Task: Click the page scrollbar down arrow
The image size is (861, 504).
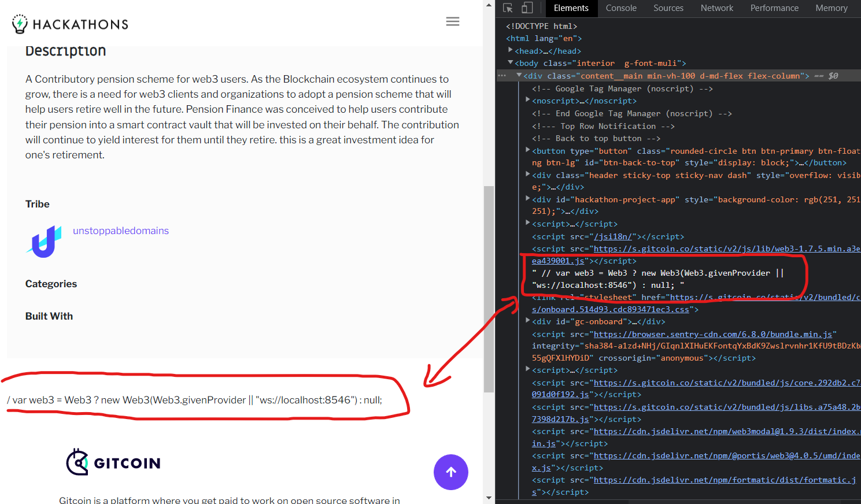Action: tap(489, 498)
